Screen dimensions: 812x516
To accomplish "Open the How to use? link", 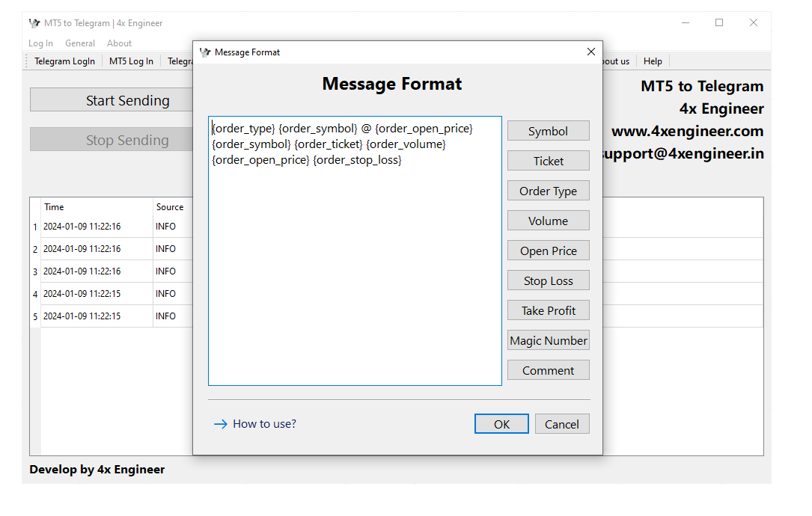I will point(264,424).
